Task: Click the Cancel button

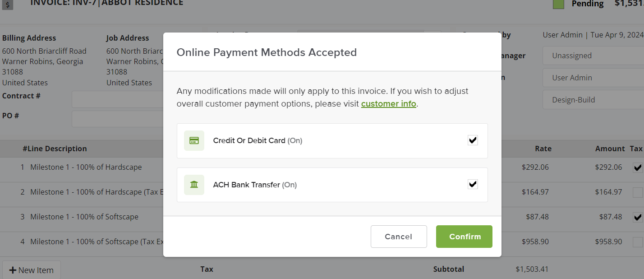Action: [x=399, y=237]
